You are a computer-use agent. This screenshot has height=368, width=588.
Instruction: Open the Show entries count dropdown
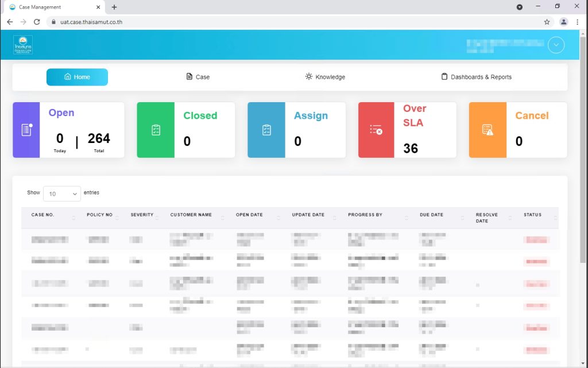point(62,194)
